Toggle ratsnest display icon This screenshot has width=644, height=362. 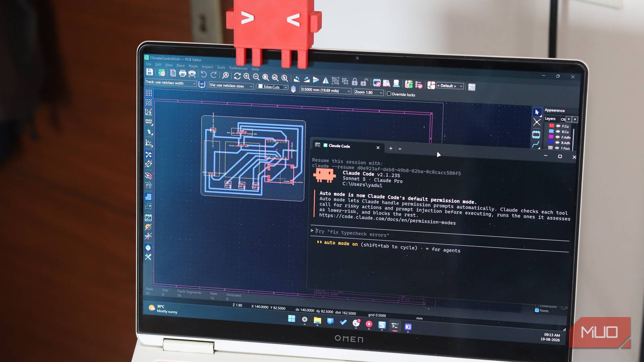point(149,154)
